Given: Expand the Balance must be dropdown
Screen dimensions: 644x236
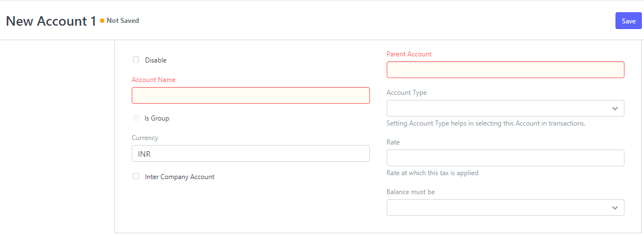Looking at the screenshot, I should point(505,208).
